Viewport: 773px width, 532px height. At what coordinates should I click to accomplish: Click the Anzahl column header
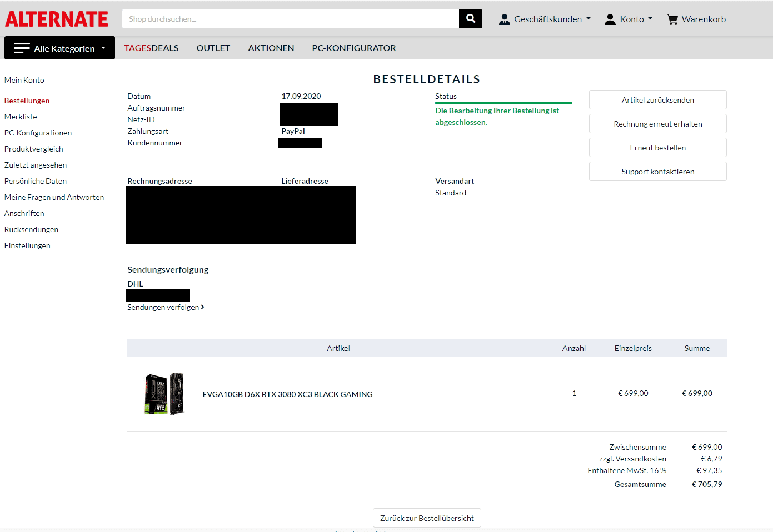[574, 348]
